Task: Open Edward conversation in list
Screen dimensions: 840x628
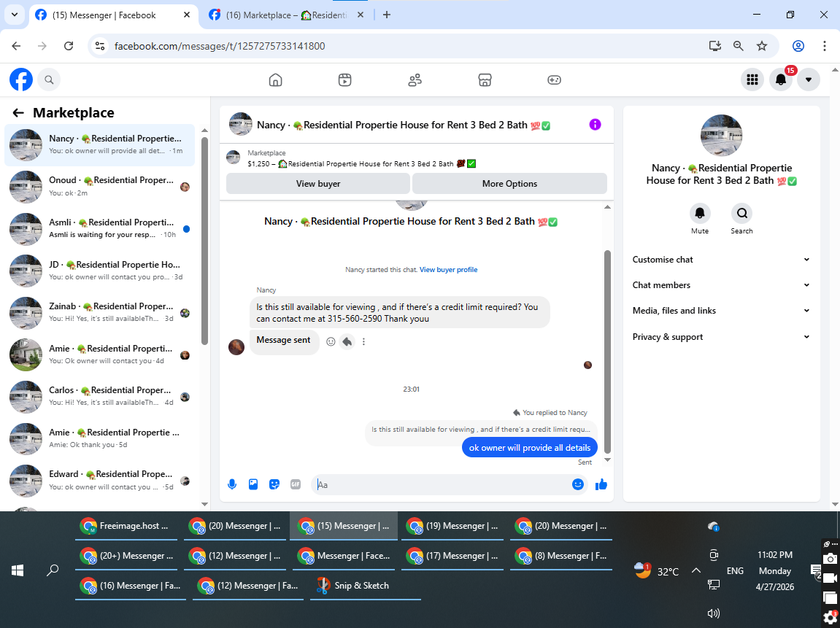Action: 100,480
